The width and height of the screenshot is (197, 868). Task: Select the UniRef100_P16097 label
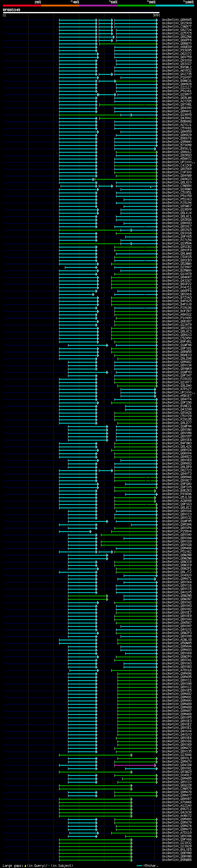pos(177,78)
